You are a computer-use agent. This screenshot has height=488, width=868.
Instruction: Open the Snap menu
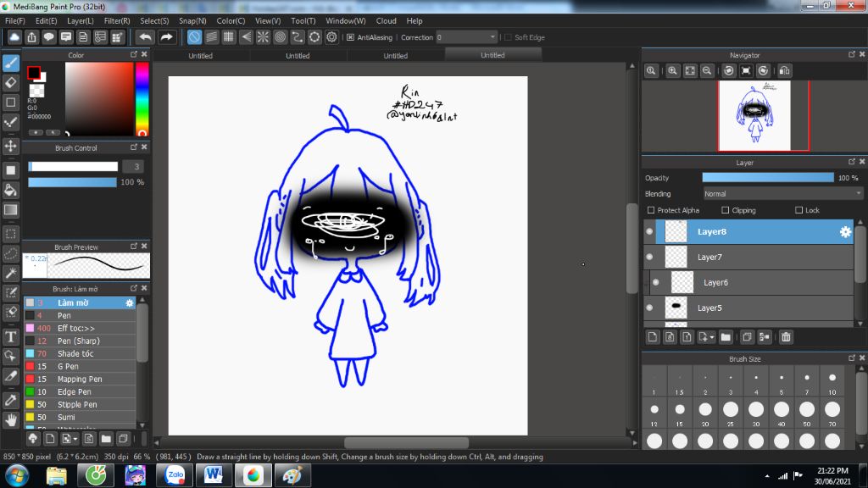pyautogui.click(x=192, y=21)
